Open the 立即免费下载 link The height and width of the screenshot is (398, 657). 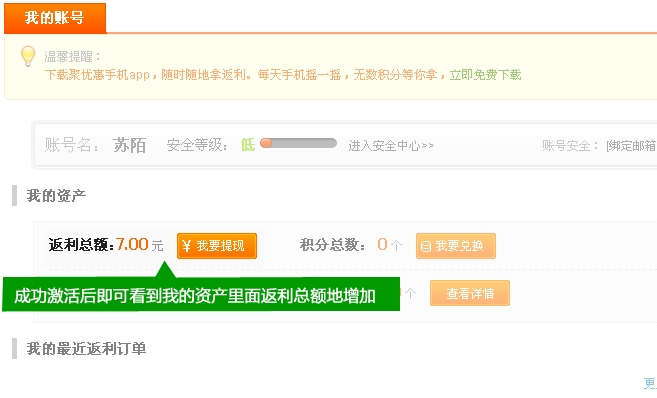point(485,75)
